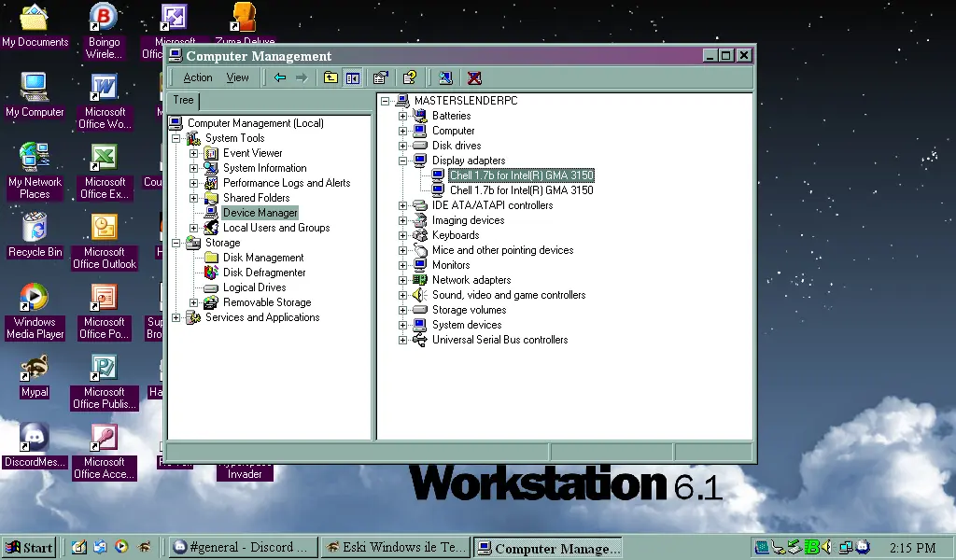Collapse the System Tools node
This screenshot has height=560, width=956.
(176, 138)
